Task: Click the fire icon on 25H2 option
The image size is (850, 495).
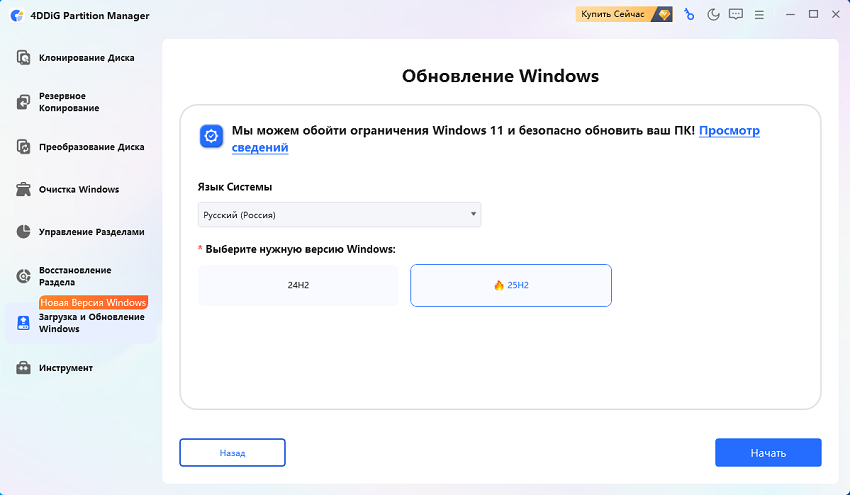Action: (x=499, y=285)
